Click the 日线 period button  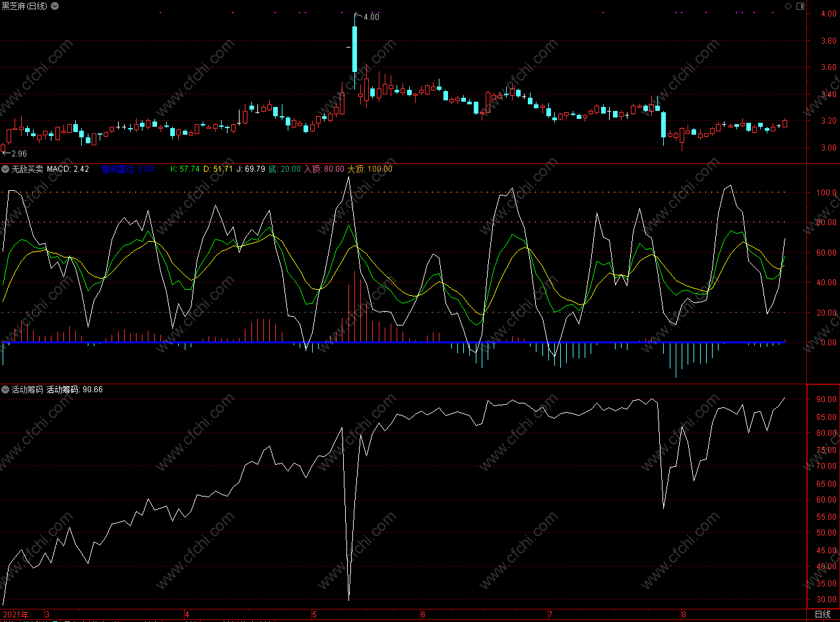click(x=823, y=615)
